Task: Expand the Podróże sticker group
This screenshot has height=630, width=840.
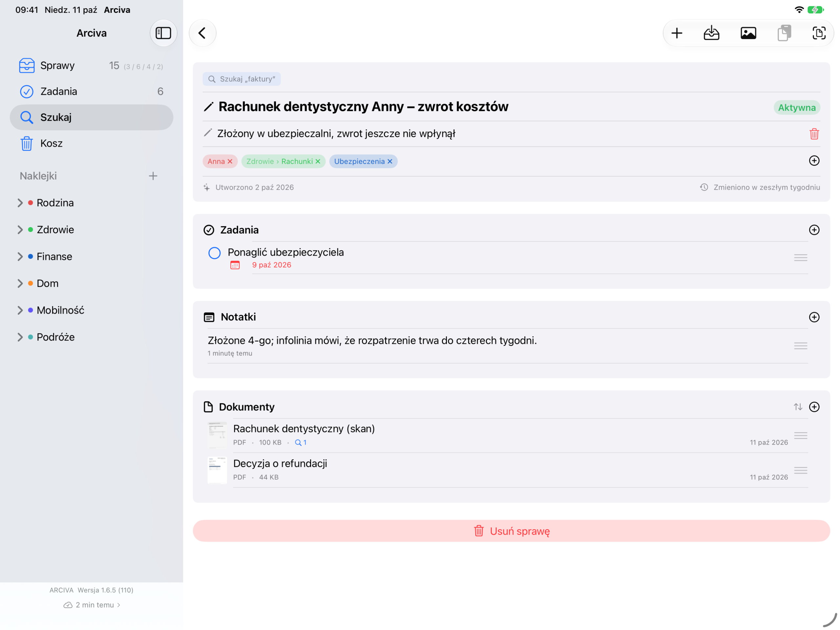Action: [20, 337]
